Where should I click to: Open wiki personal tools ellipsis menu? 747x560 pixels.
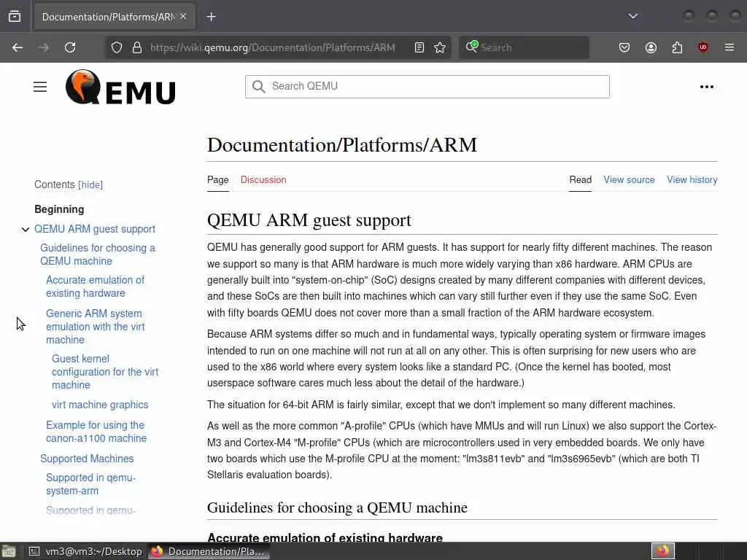(x=706, y=87)
